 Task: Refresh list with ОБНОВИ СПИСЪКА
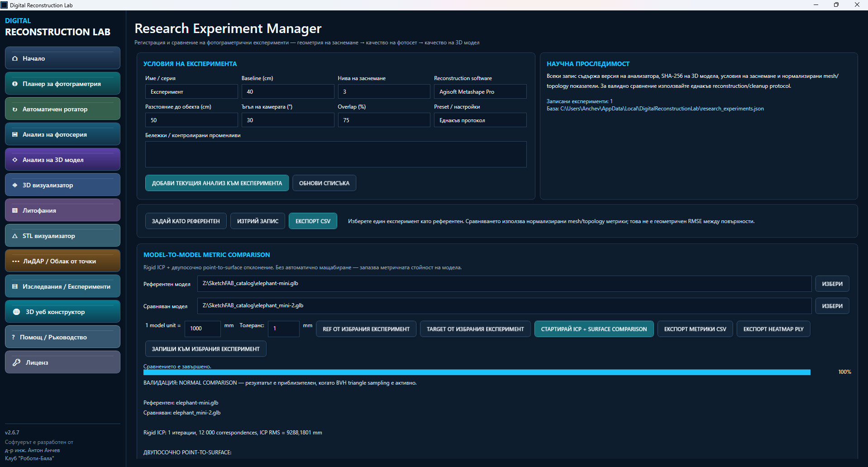click(x=324, y=183)
